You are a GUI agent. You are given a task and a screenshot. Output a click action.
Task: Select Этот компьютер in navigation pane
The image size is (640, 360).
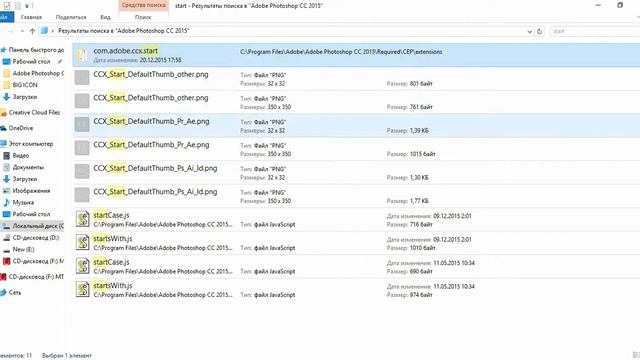coord(31,144)
